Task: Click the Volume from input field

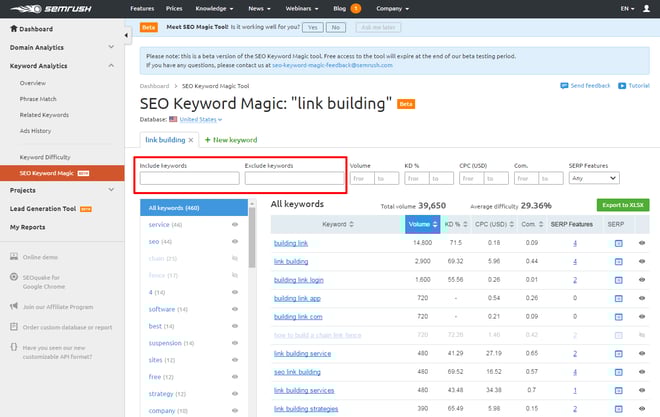Action: coord(362,178)
